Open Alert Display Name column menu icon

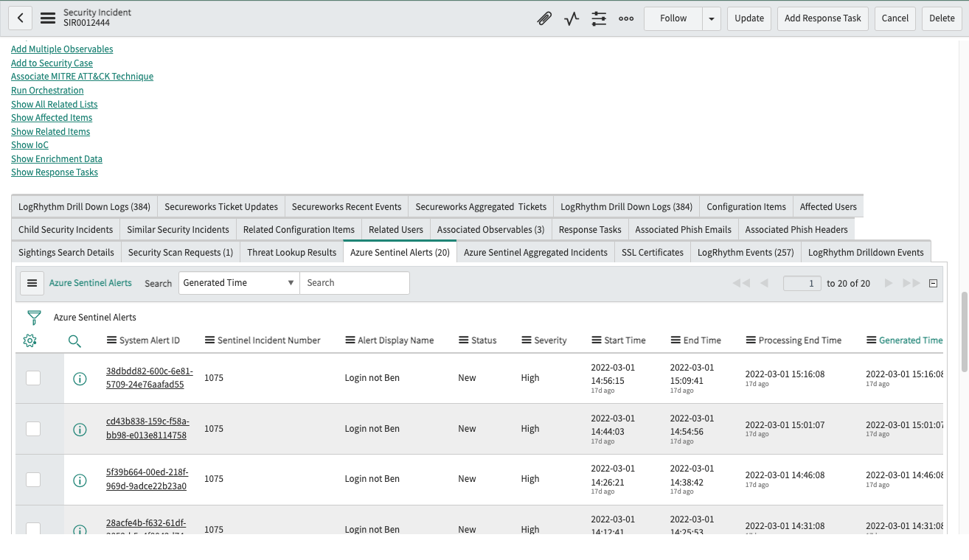[350, 340]
